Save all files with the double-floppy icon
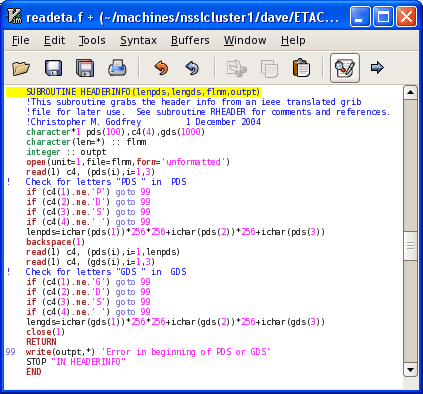The width and height of the screenshot is (423, 394). [85, 68]
